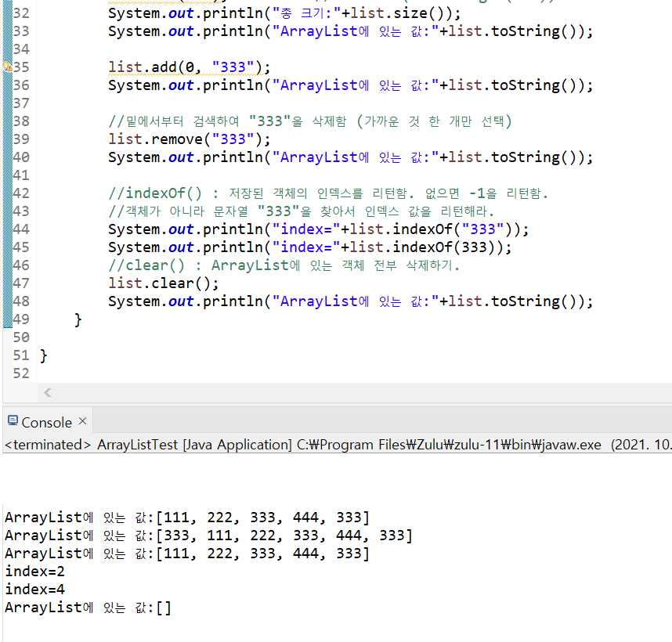Click the //indexOf() comment on line 42

(328, 193)
